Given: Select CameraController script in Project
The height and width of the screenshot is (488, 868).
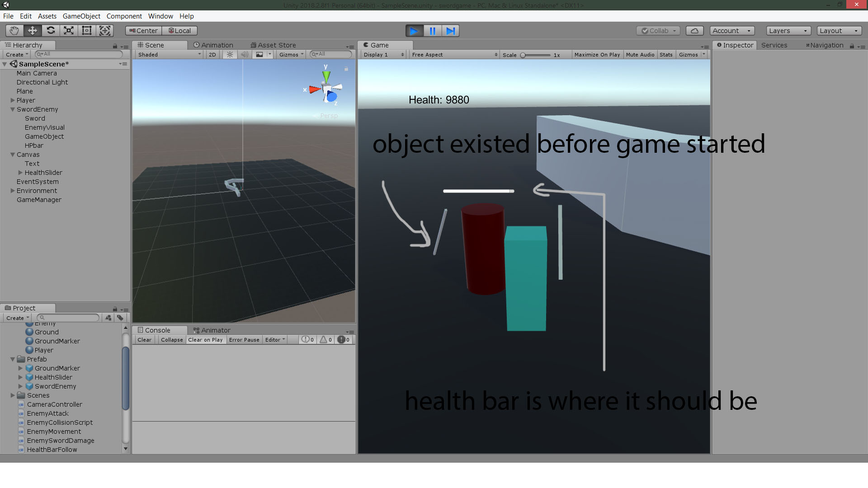Looking at the screenshot, I should click(54, 404).
